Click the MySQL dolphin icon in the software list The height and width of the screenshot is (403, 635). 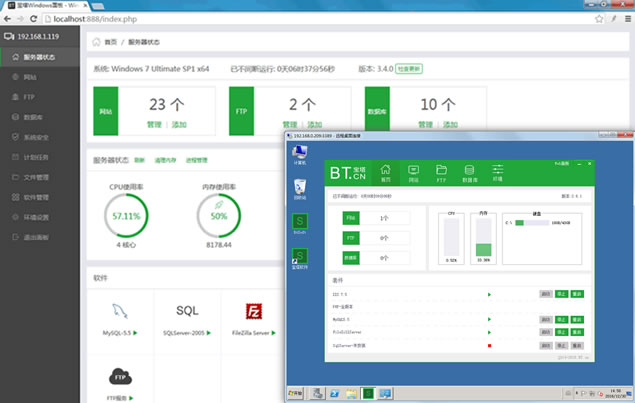point(120,311)
